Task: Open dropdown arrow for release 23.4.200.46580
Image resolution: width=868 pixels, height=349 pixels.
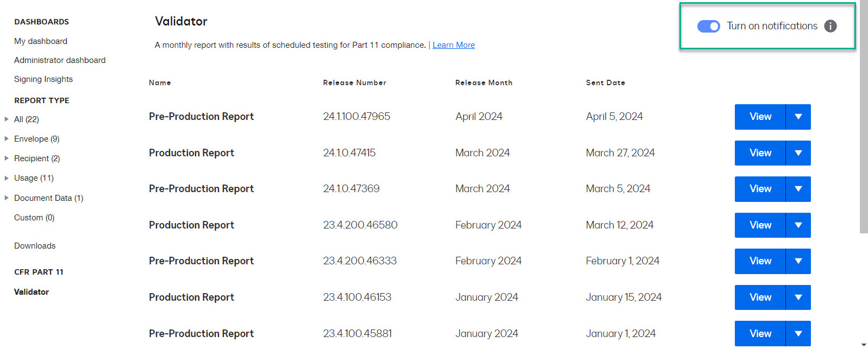Action: 798,225
